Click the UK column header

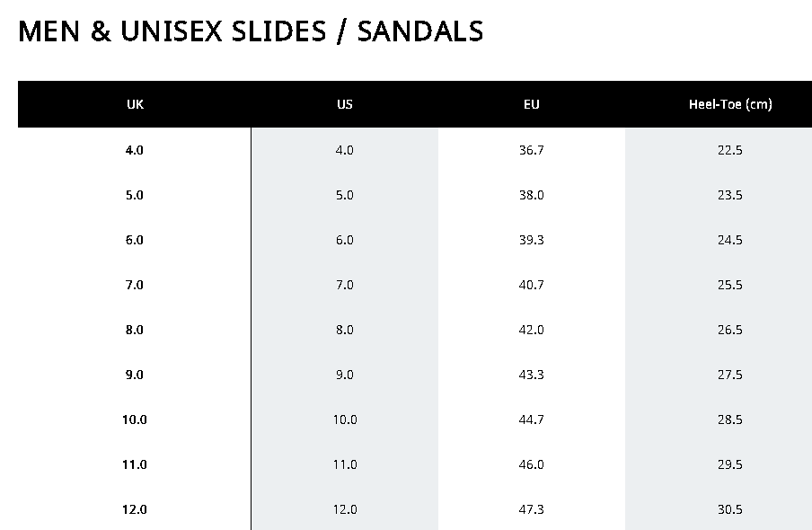click(135, 104)
